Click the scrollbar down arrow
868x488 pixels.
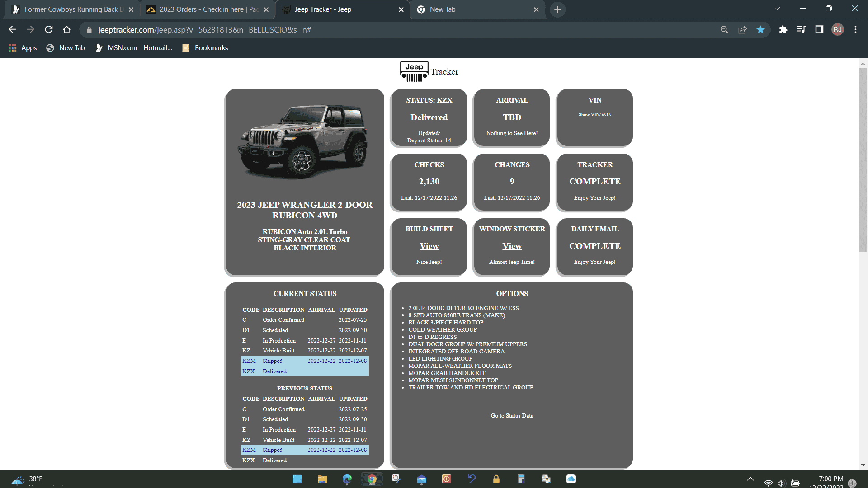(863, 465)
